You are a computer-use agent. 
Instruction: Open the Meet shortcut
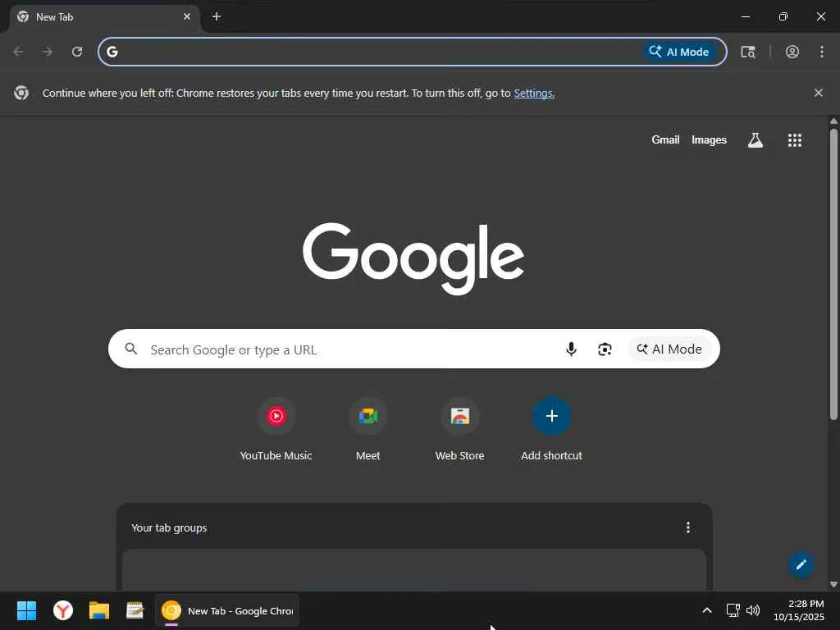click(368, 430)
